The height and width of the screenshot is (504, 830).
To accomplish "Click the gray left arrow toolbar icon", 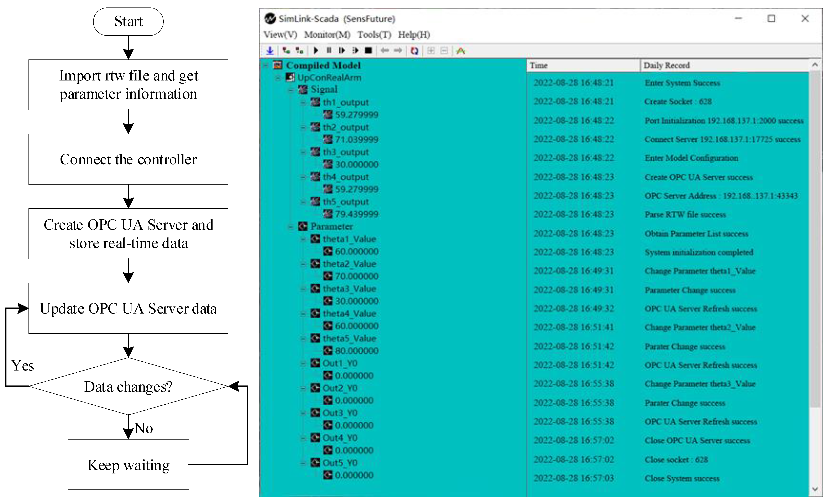I will tap(385, 51).
